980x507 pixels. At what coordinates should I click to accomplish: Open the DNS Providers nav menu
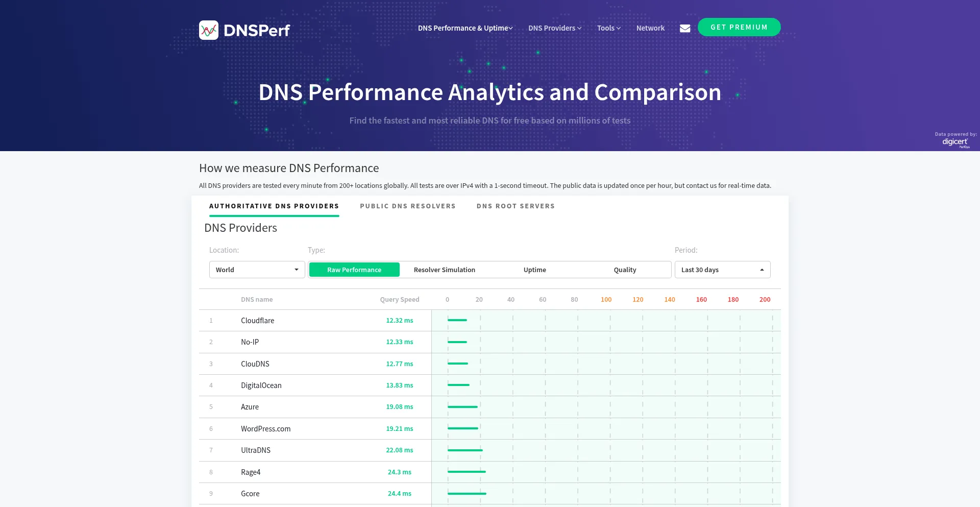pos(555,28)
